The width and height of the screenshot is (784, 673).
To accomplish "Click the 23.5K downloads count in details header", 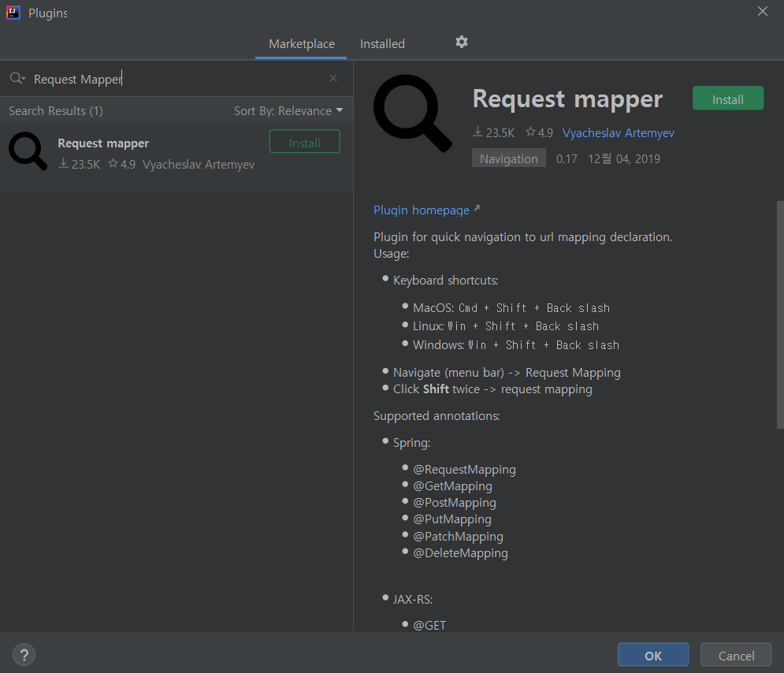I will (493, 133).
